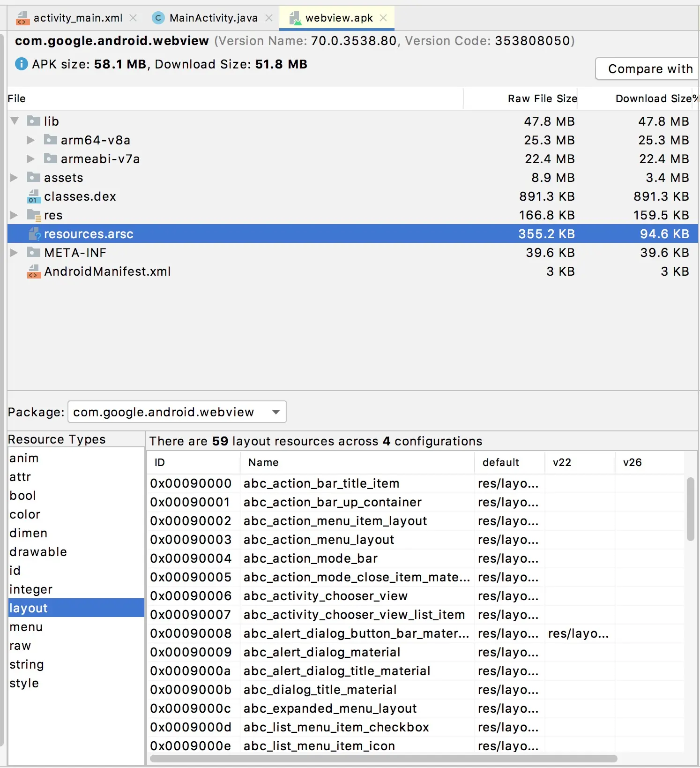Click the MainActivity.java class icon

coord(158,18)
